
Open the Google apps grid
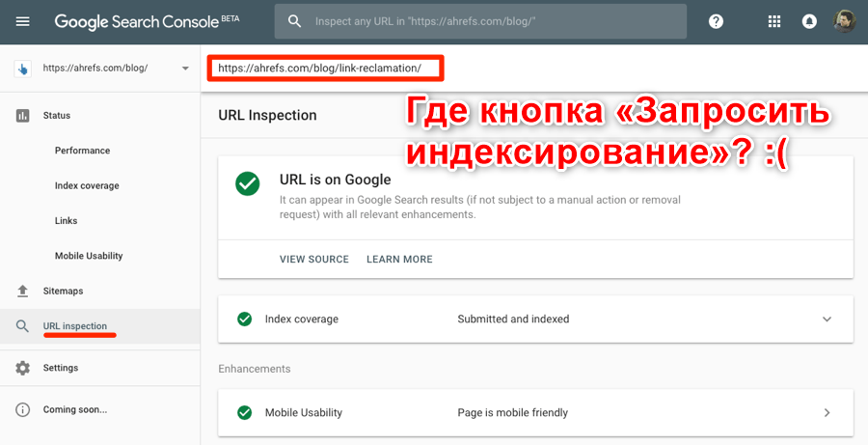(x=774, y=21)
